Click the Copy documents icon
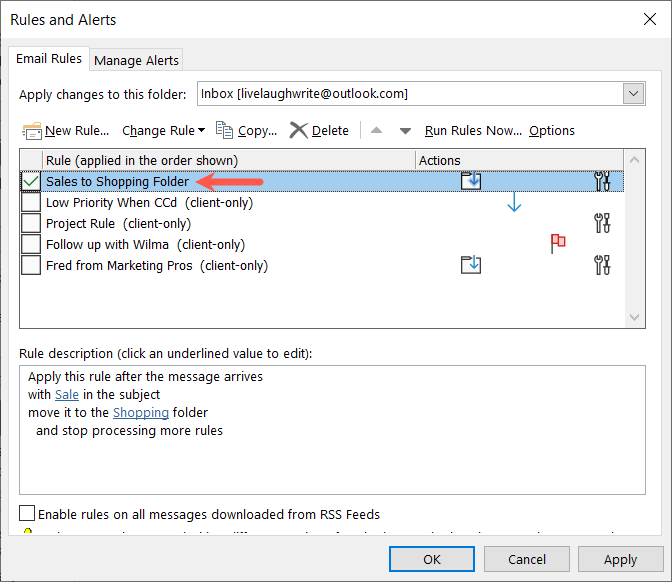672x582 pixels. pyautogui.click(x=224, y=130)
